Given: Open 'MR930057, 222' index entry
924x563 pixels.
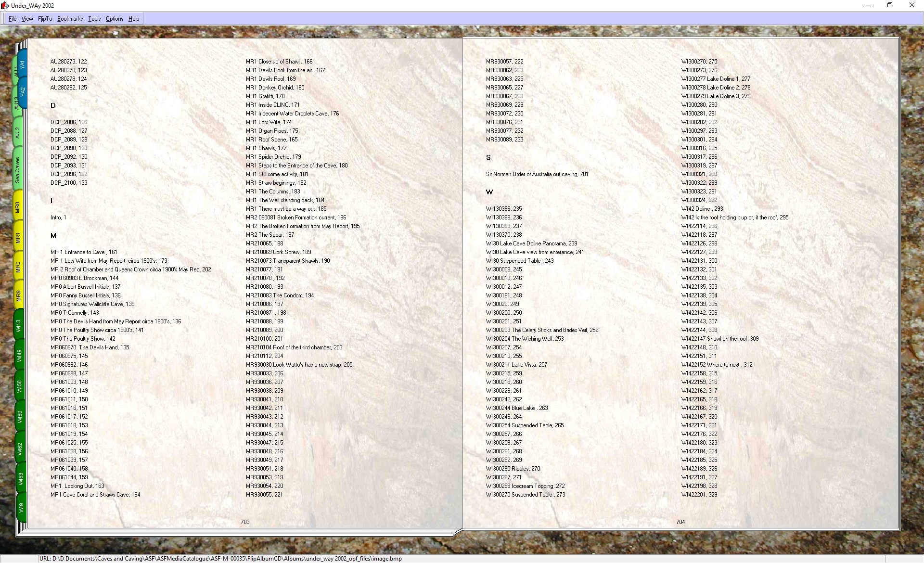Looking at the screenshot, I should pos(504,62).
